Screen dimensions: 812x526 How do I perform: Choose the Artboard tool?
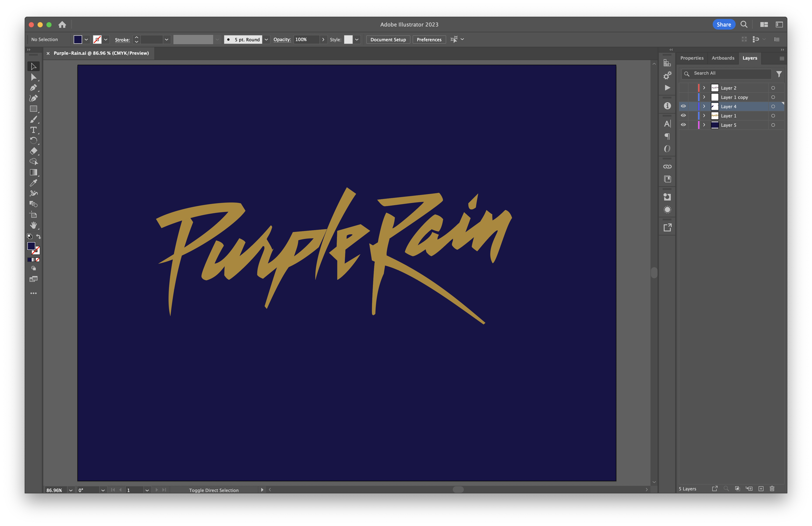tap(34, 215)
